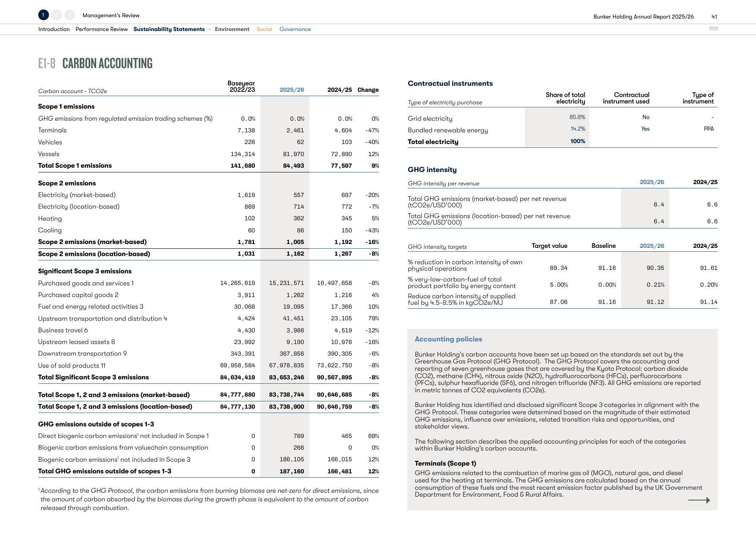This screenshot has height=535, width=756.
Task: Open the hamburger menu icon at top right
Action: (x=714, y=29)
